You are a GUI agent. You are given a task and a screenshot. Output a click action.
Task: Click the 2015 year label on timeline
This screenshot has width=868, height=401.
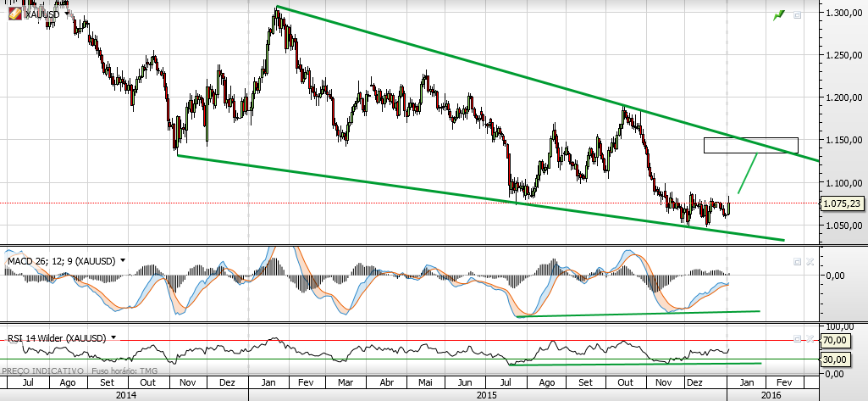coord(487,395)
